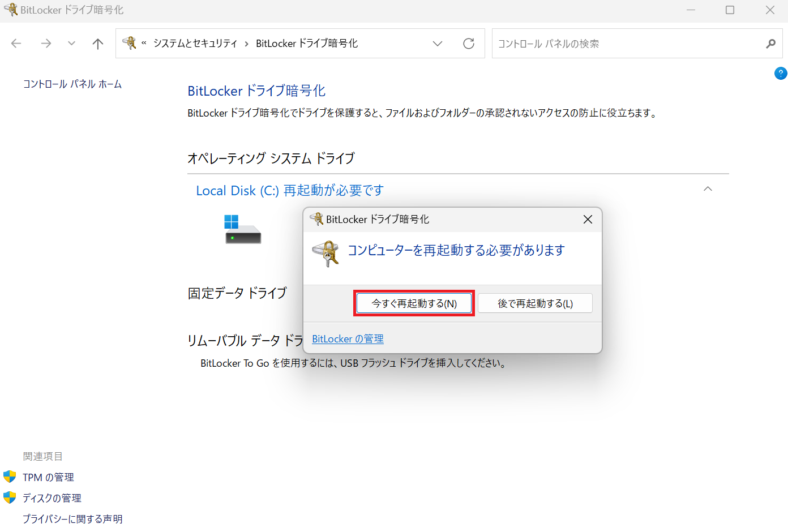Click Local Disk (C:) 再起動が必要です heading
The height and width of the screenshot is (532, 788).
pos(290,191)
